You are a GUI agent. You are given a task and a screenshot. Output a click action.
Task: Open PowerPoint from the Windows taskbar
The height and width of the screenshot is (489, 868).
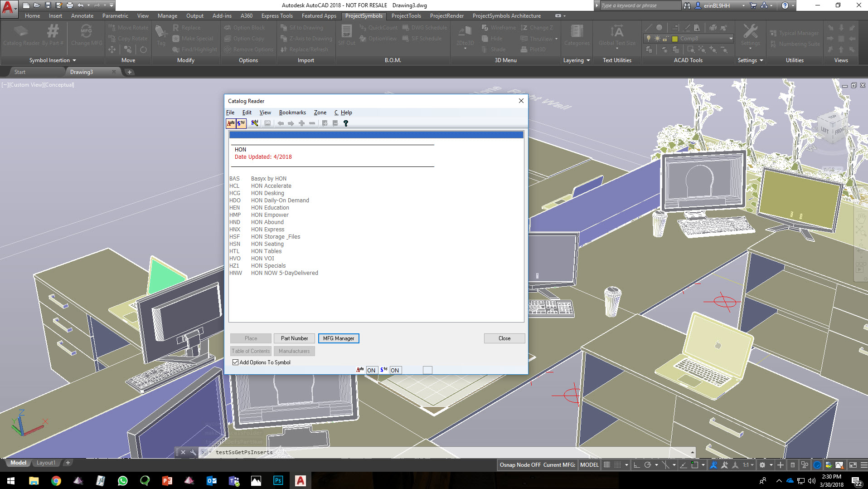(x=167, y=480)
